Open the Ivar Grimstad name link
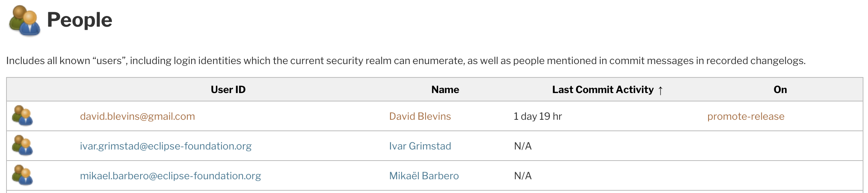This screenshot has height=193, width=868. click(x=420, y=146)
